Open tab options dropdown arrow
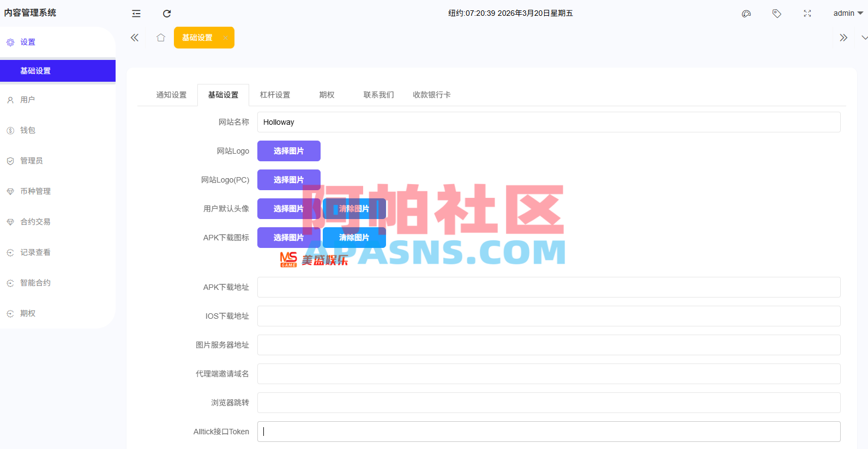 click(864, 38)
